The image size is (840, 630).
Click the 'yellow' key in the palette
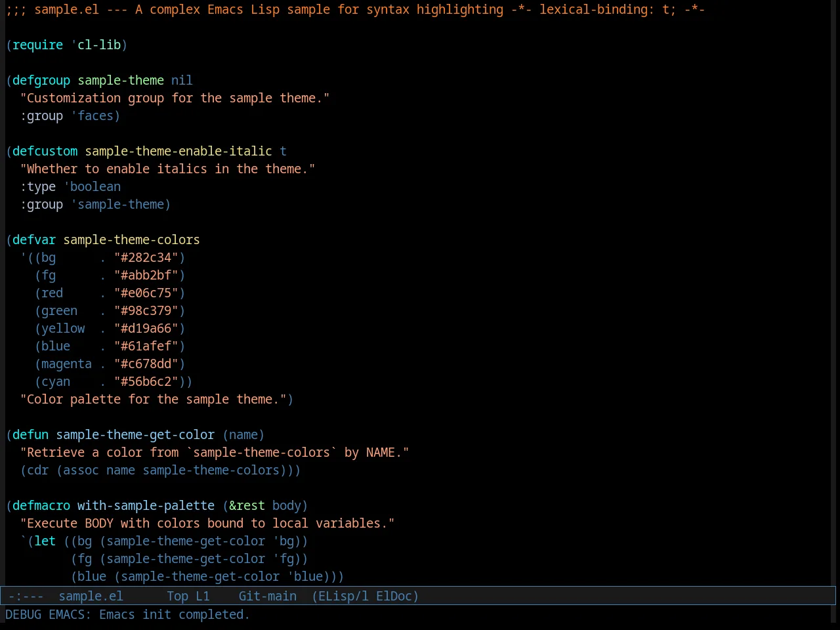click(63, 328)
